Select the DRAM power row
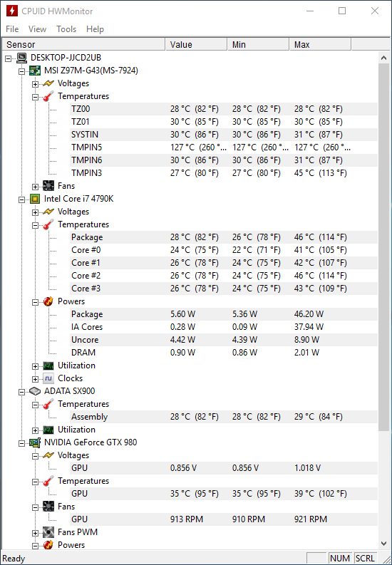 point(224,353)
